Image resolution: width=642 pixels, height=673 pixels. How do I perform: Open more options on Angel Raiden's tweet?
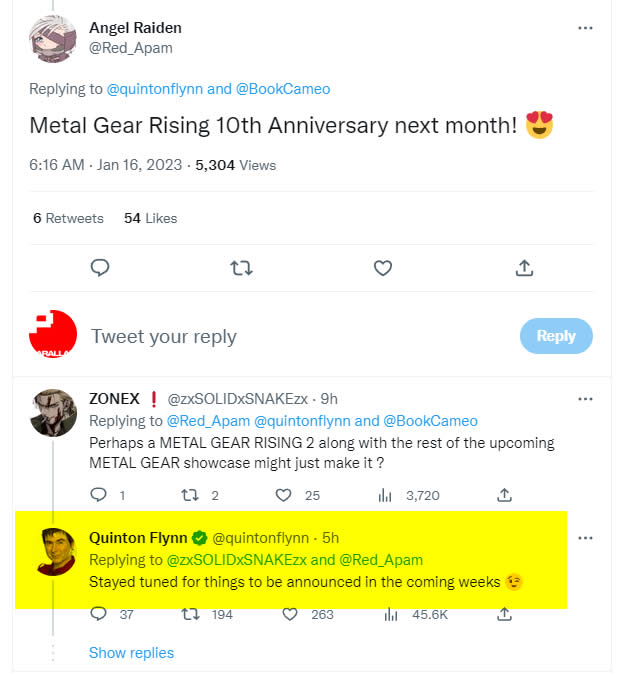(x=586, y=28)
